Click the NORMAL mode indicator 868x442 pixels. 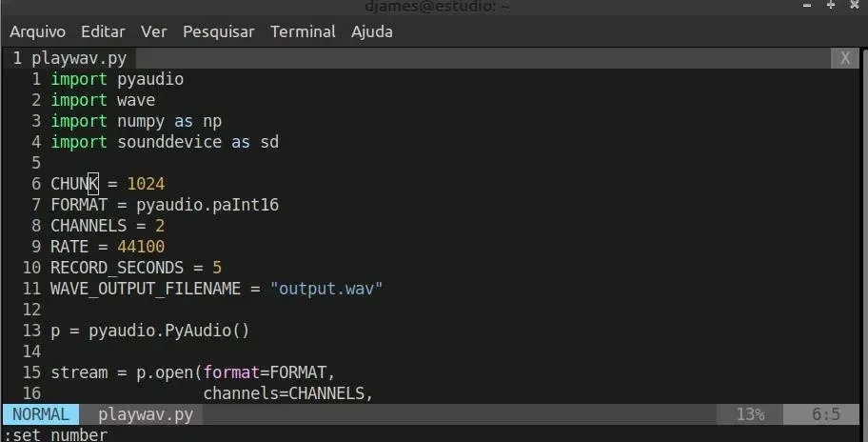(41, 414)
